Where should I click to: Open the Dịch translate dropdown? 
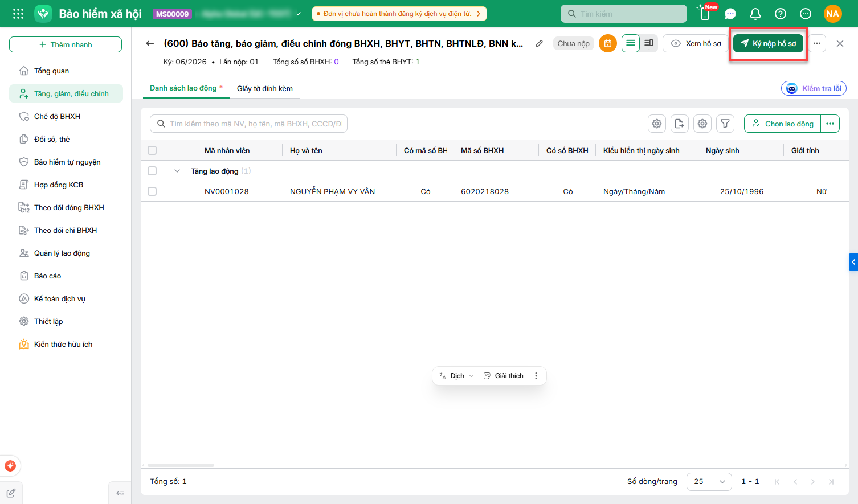(x=456, y=376)
